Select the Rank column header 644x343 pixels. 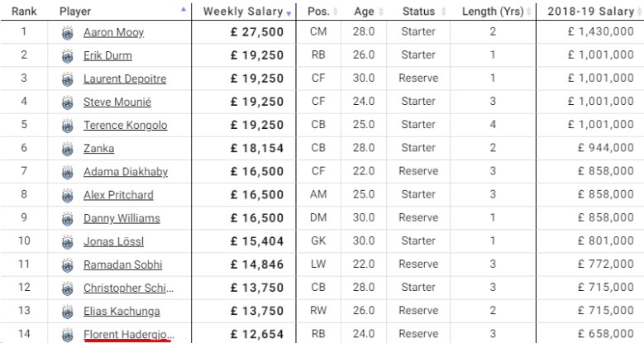(24, 11)
